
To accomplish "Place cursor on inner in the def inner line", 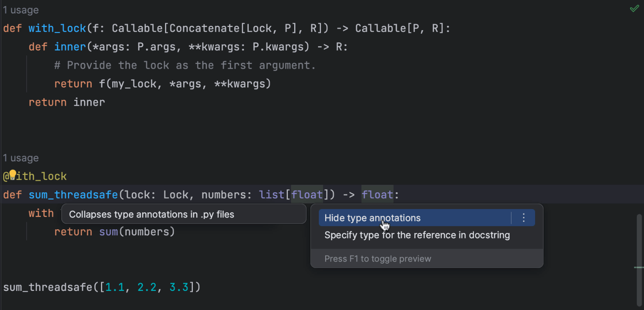I will point(70,47).
